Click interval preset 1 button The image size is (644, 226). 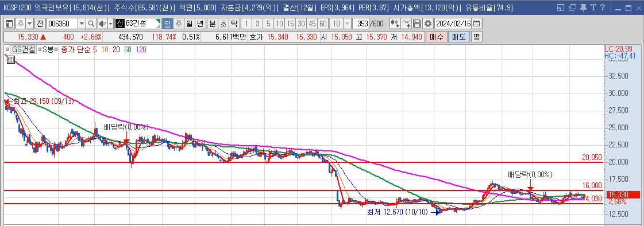pos(246,24)
